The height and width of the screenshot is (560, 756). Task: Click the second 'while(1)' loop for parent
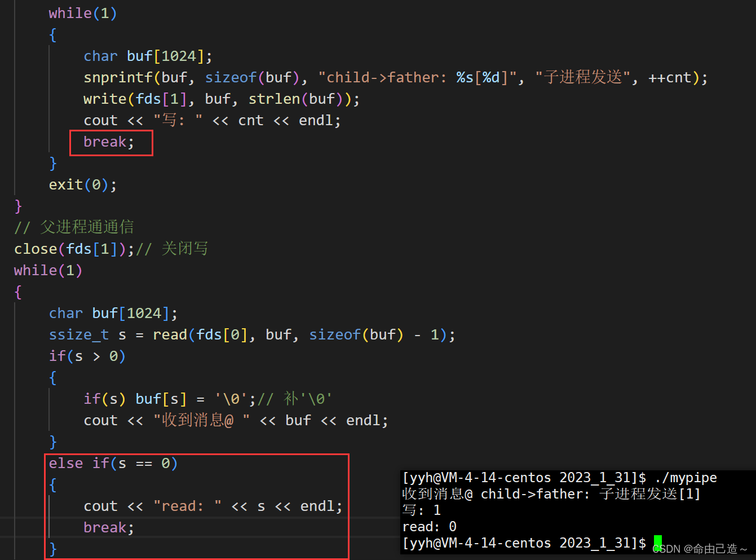click(48, 270)
